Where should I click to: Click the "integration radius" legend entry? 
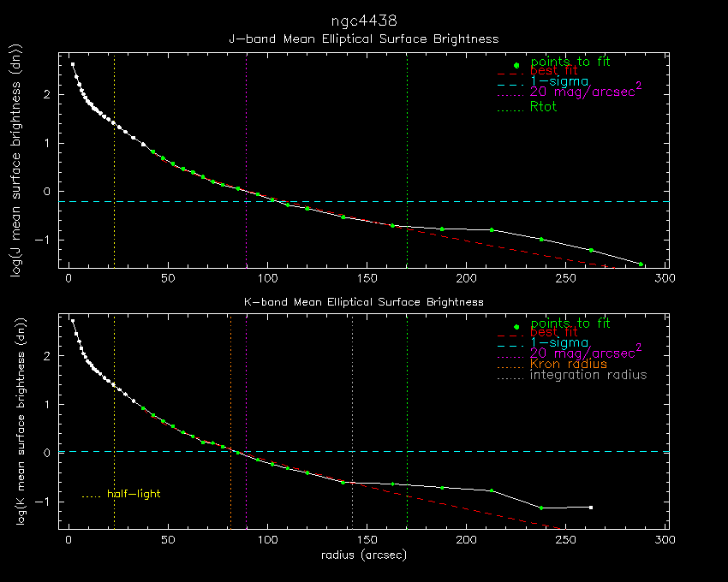tap(588, 376)
